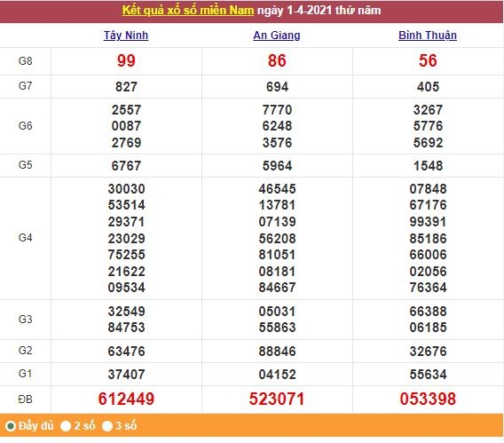Click the G5 number 1548
The height and width of the screenshot is (443, 504).
tap(428, 166)
